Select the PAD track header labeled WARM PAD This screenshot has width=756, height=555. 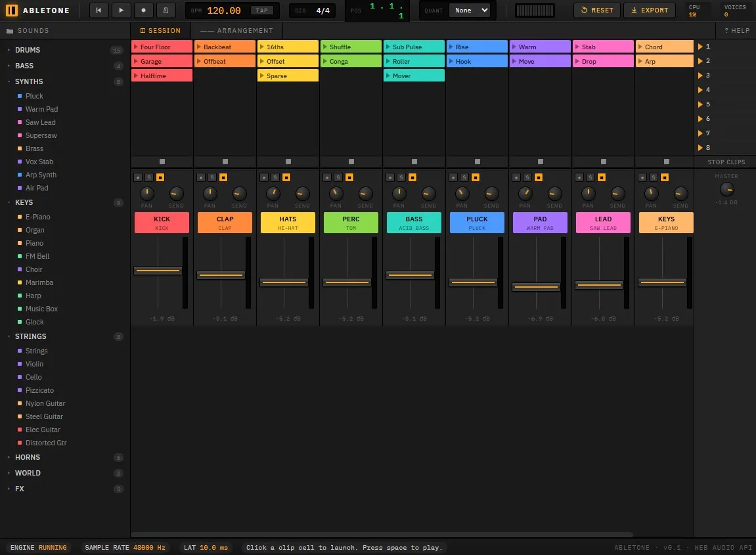point(540,223)
